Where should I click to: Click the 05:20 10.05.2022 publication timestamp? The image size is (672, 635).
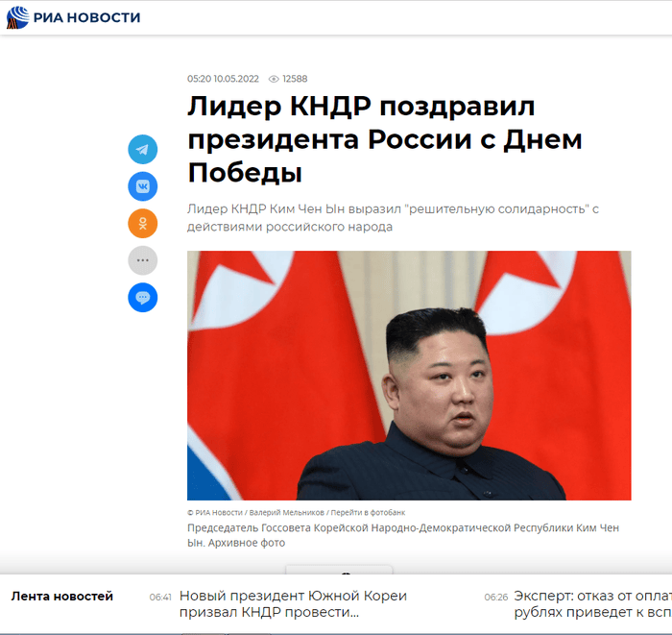click(223, 79)
